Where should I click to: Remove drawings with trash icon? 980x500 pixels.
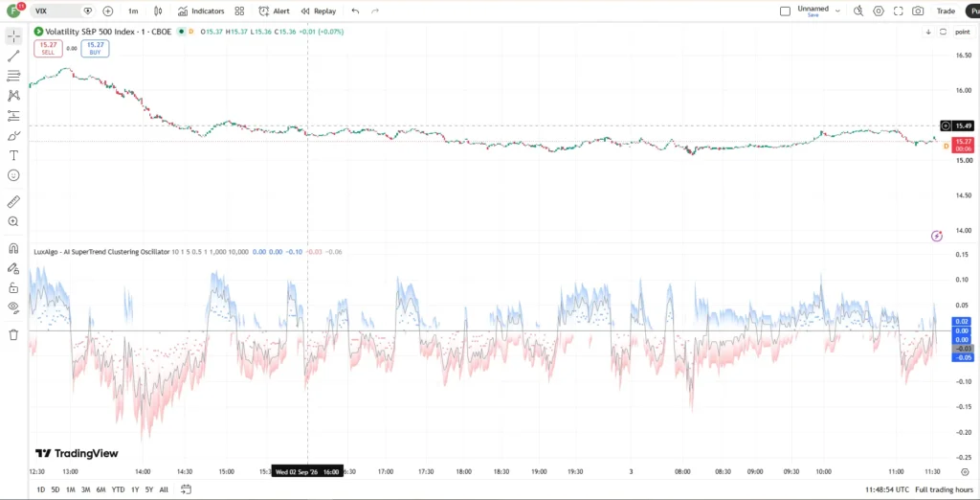coord(13,334)
